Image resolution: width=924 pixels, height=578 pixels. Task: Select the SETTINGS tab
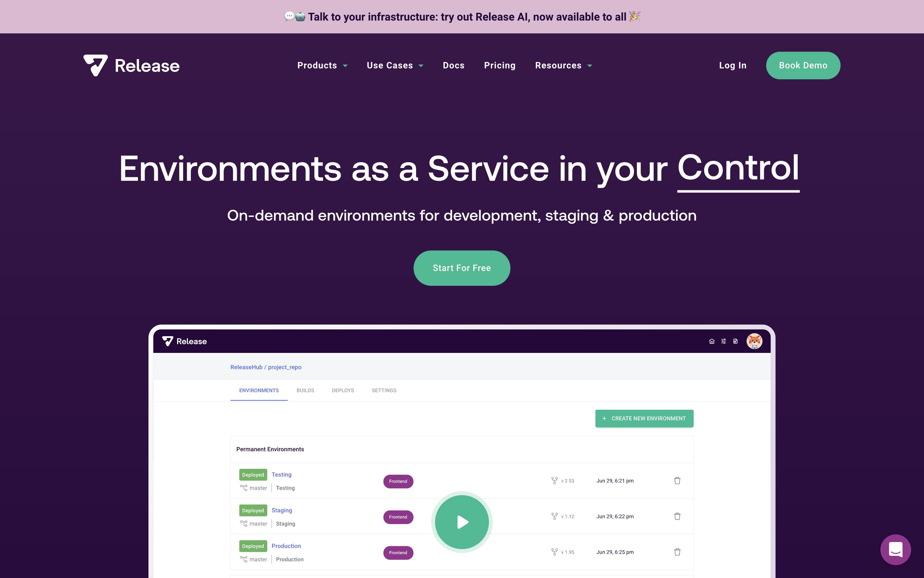tap(384, 390)
